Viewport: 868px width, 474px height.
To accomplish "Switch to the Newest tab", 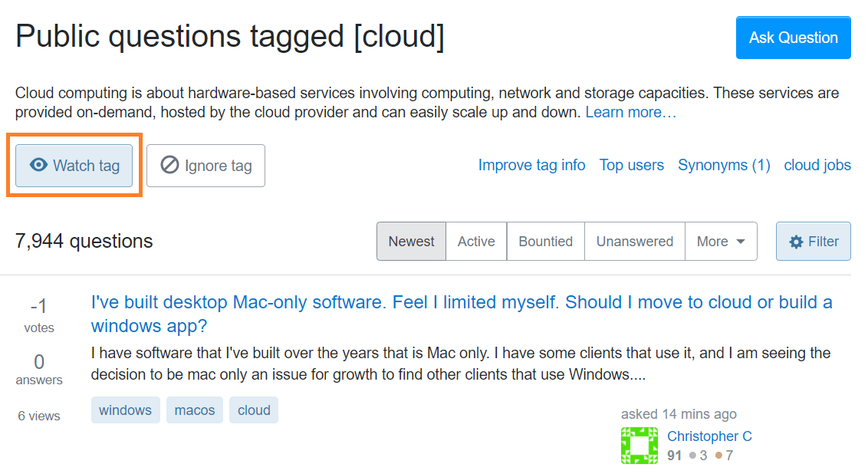I will 411,242.
